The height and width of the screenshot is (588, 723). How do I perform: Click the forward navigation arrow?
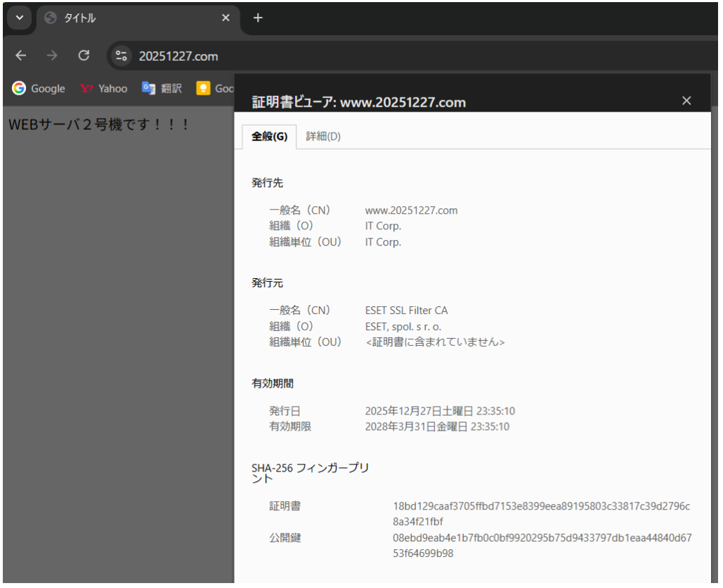point(52,56)
